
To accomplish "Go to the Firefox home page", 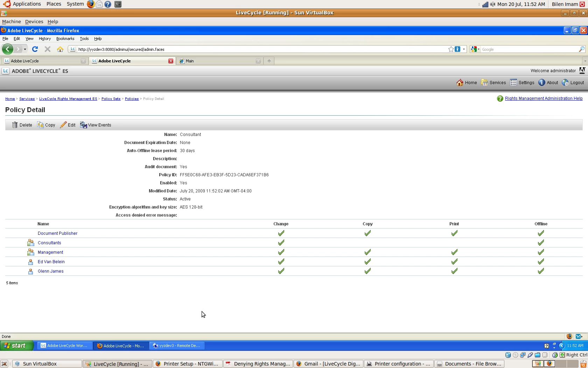I will pyautogui.click(x=60, y=49).
